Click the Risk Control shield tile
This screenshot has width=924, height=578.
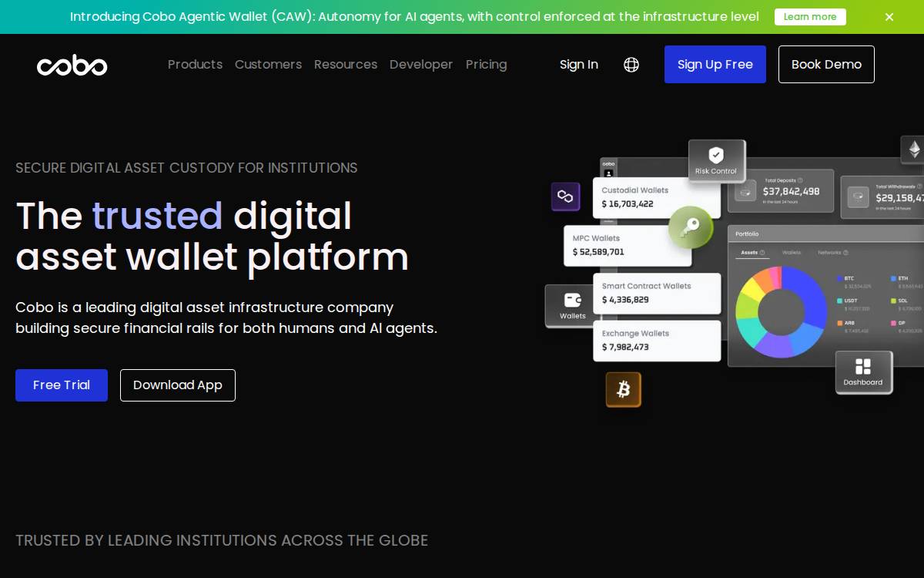pyautogui.click(x=717, y=160)
